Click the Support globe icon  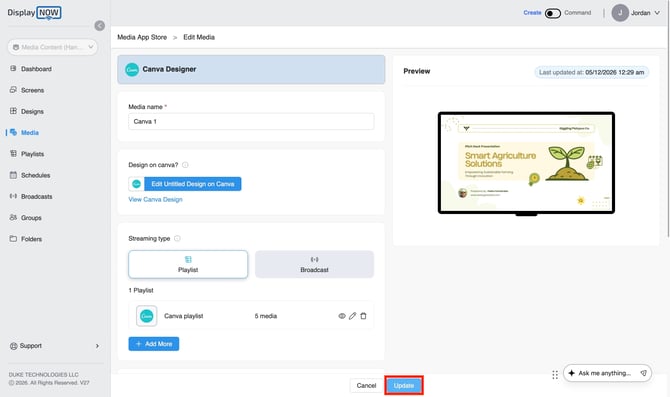pyautogui.click(x=13, y=346)
